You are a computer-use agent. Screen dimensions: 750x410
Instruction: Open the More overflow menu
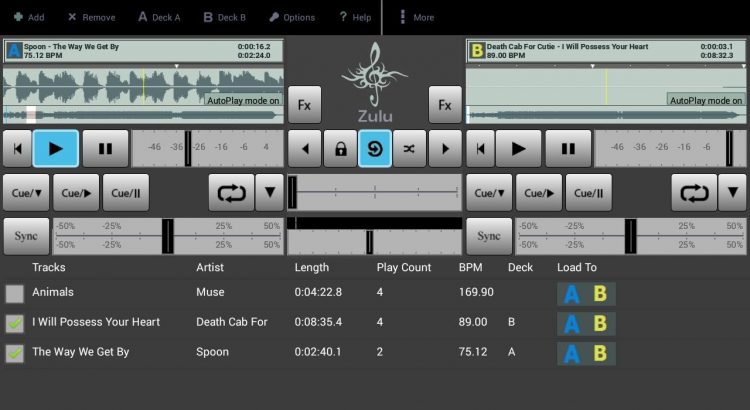(x=417, y=17)
